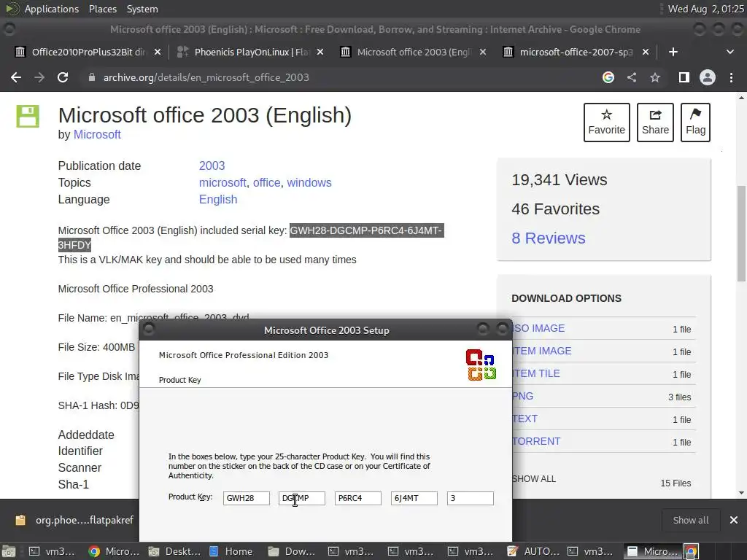
Task: Click the first product key box GWH28
Action: [x=247, y=498]
